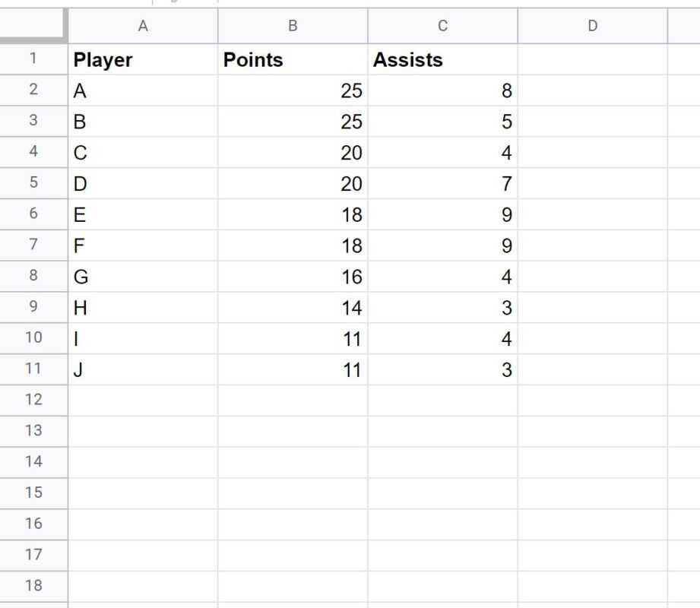Click the Points header cell
Screen dimensions: 700x608
(293, 59)
